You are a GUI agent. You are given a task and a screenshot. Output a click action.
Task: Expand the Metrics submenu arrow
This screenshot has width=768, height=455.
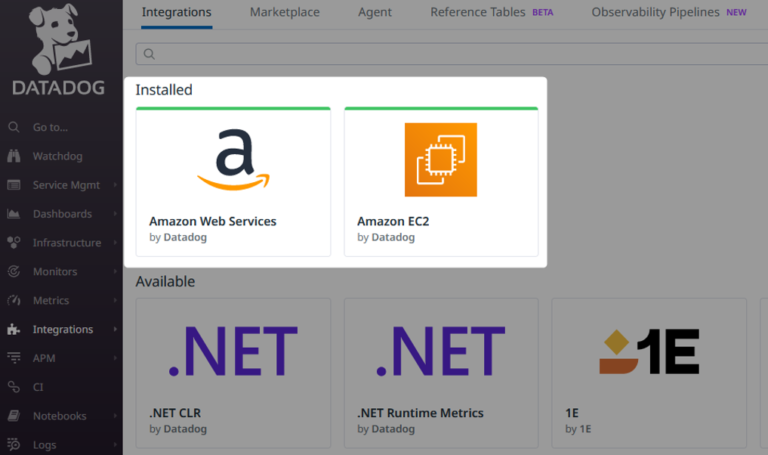coord(115,301)
